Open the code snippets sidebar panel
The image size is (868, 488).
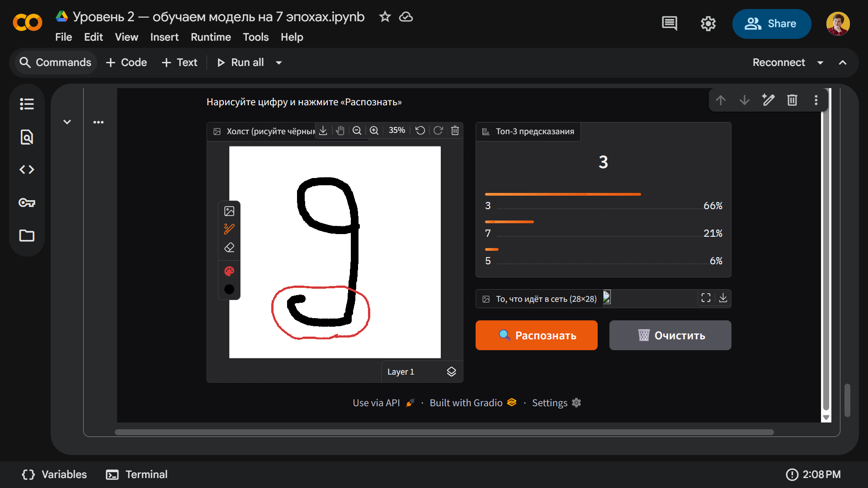pyautogui.click(x=27, y=169)
